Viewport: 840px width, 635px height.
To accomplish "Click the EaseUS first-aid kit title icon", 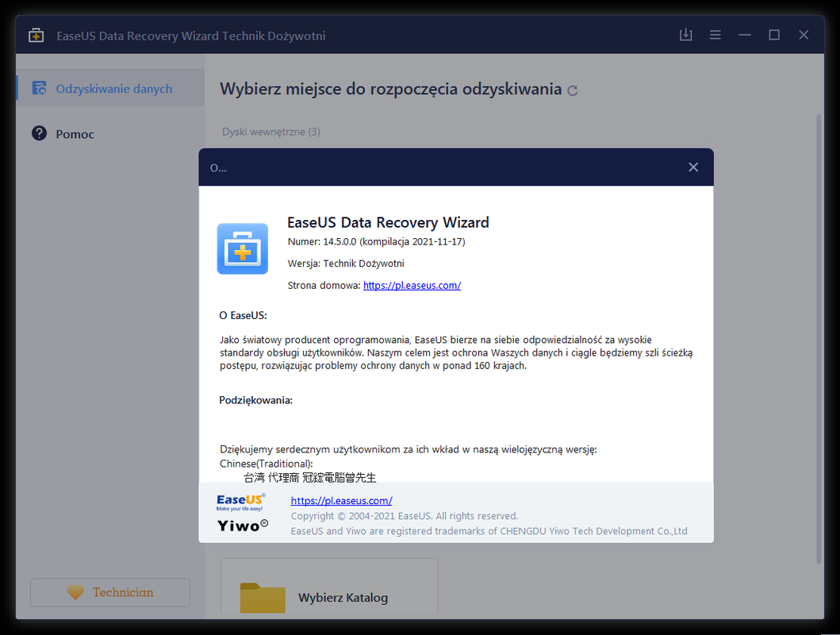I will point(36,36).
